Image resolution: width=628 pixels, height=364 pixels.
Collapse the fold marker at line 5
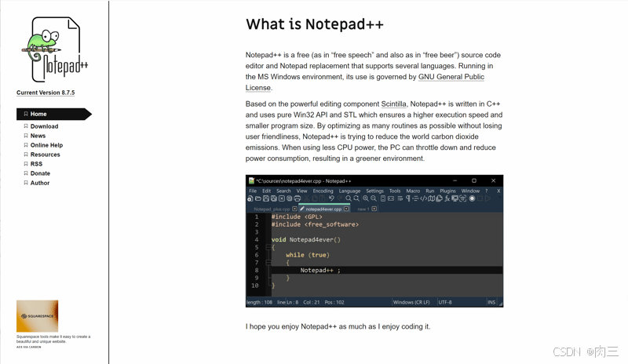coord(268,247)
